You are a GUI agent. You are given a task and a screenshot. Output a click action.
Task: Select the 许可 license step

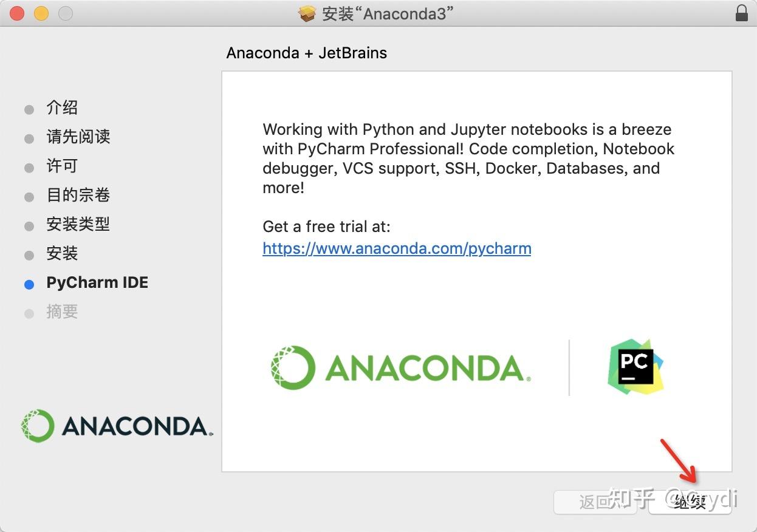[x=62, y=166]
